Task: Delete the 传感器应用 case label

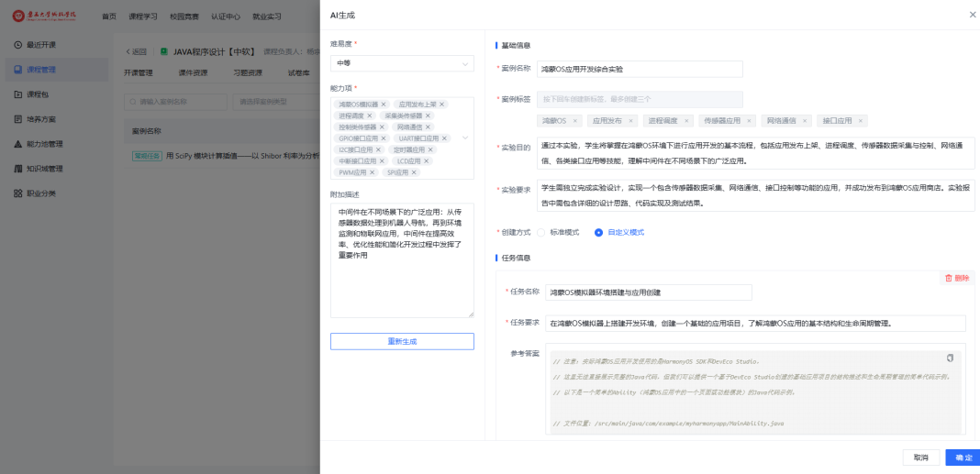Action: [748, 121]
